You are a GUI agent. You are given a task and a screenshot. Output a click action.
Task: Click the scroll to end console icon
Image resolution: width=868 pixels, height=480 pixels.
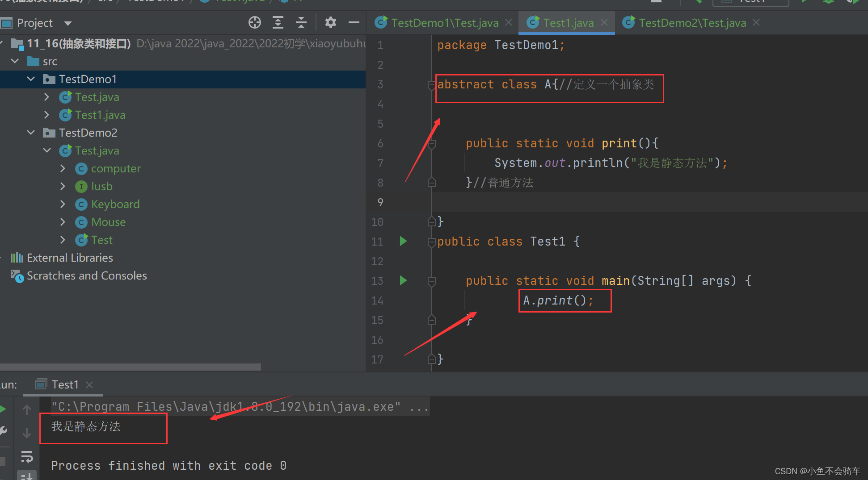click(x=27, y=476)
